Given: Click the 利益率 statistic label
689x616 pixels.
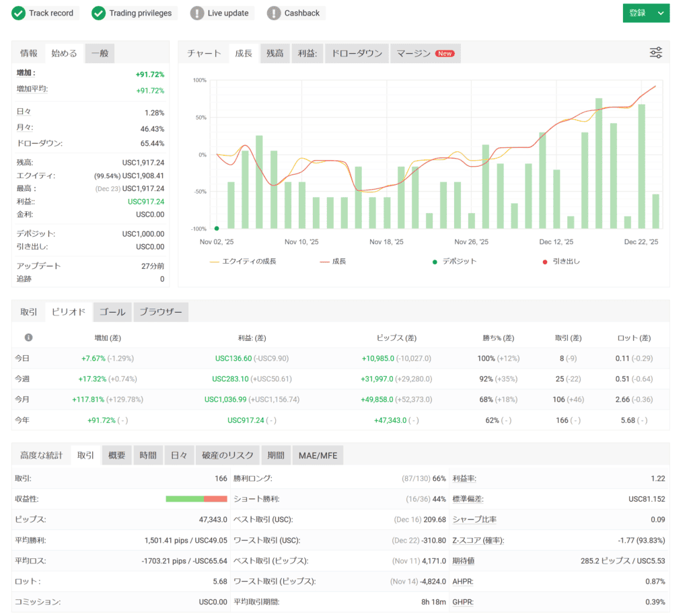Looking at the screenshot, I should [464, 478].
